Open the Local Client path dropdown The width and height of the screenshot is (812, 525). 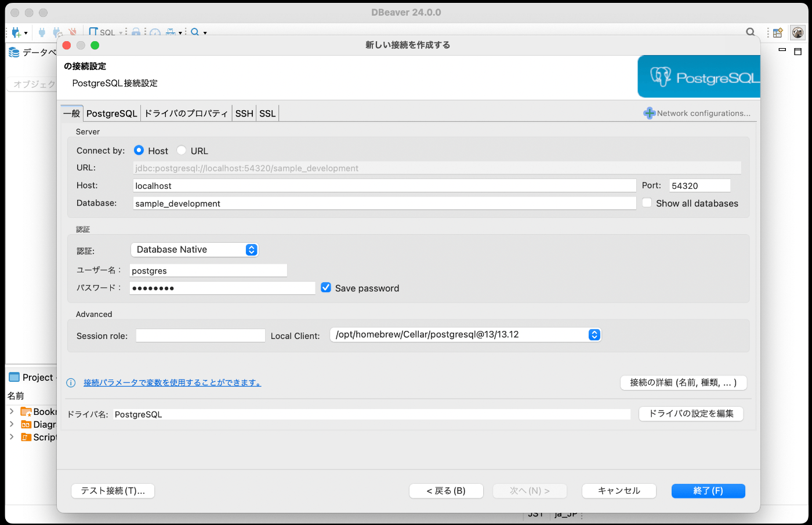(465, 334)
